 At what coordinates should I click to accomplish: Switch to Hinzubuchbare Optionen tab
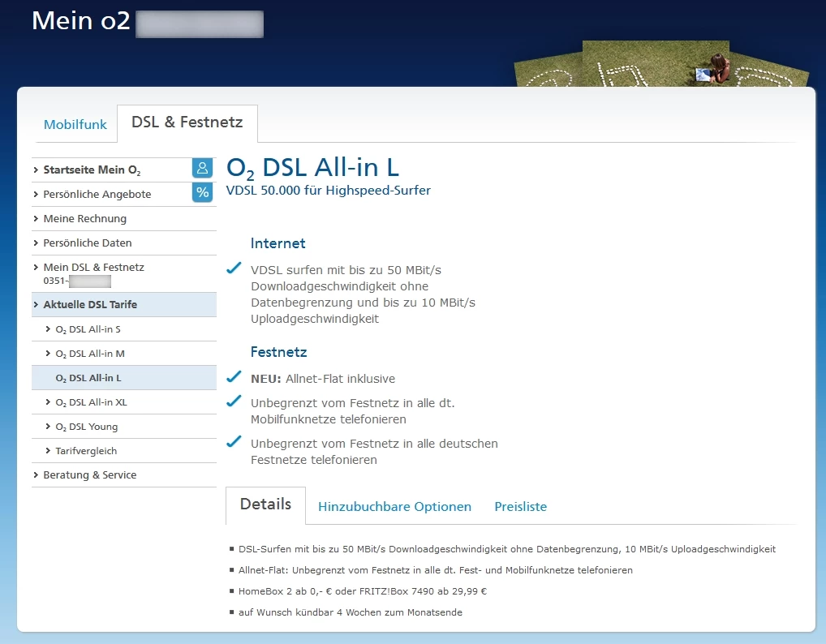[394, 507]
